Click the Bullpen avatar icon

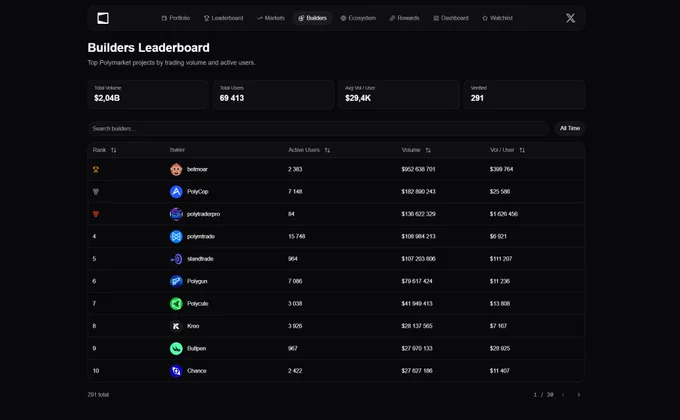(x=176, y=348)
